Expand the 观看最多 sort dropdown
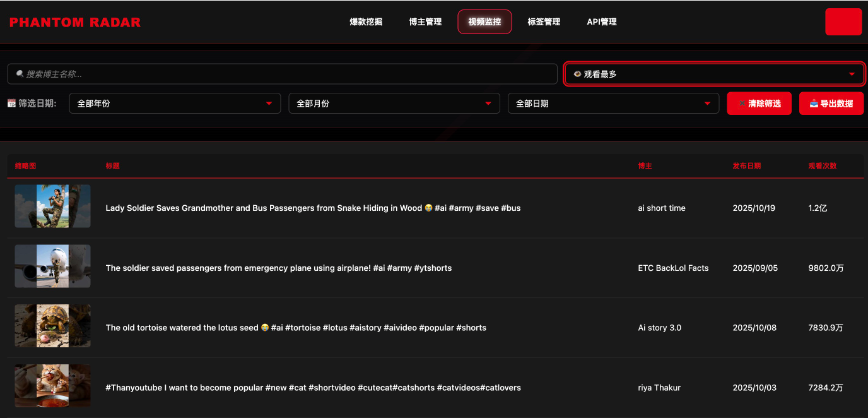 click(714, 74)
